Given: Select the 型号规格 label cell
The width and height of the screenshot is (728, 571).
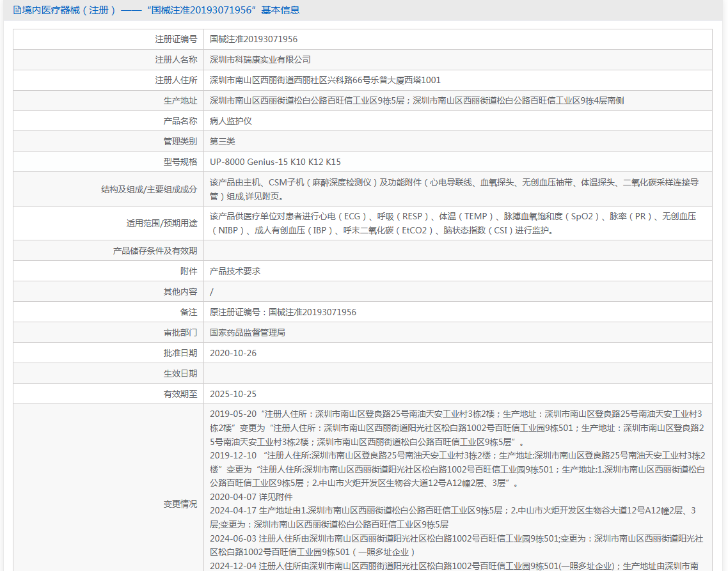Looking at the screenshot, I should [108, 162].
